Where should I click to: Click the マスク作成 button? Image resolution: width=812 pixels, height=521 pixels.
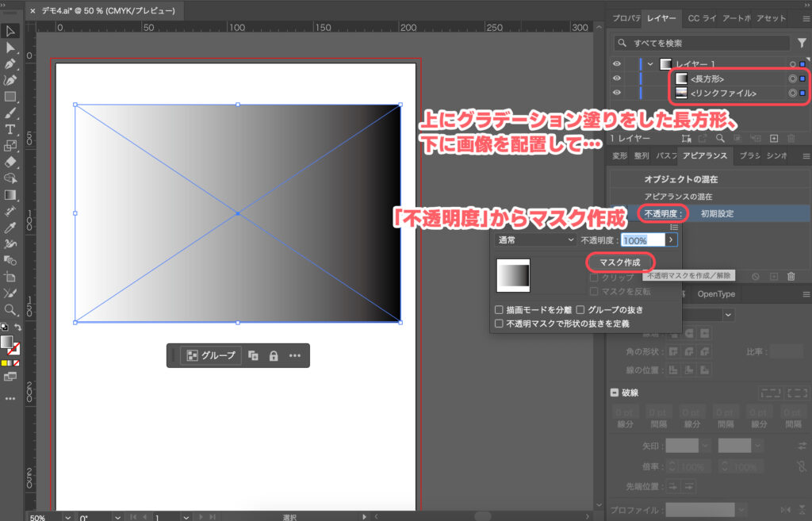(x=620, y=262)
